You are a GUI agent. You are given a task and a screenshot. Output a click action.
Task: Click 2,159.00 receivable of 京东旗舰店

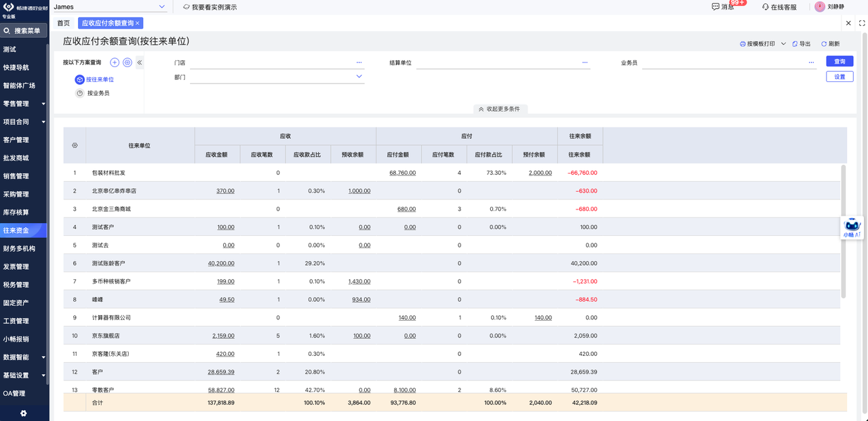[x=223, y=336]
